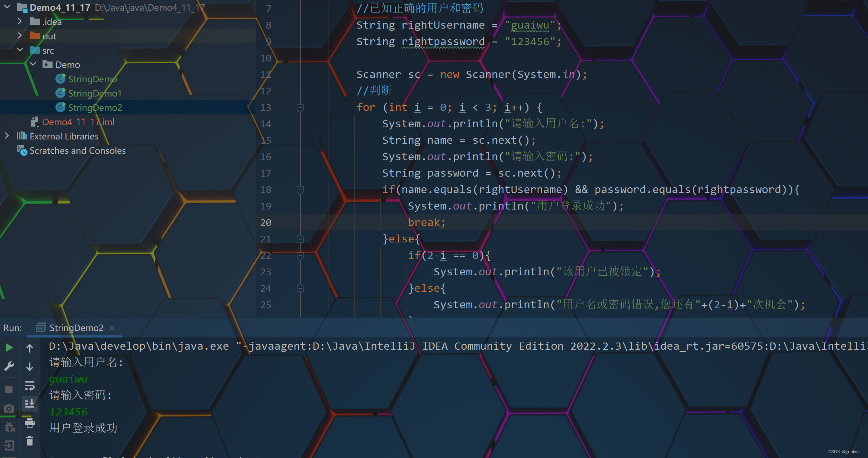Click the Demo package folder icon
The height and width of the screenshot is (458, 868).
(x=48, y=64)
